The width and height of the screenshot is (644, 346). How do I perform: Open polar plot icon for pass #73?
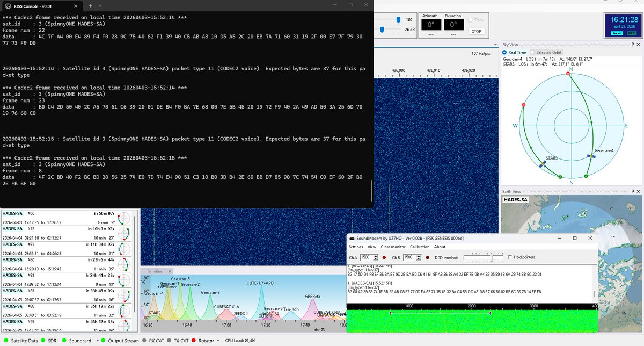tap(124, 249)
